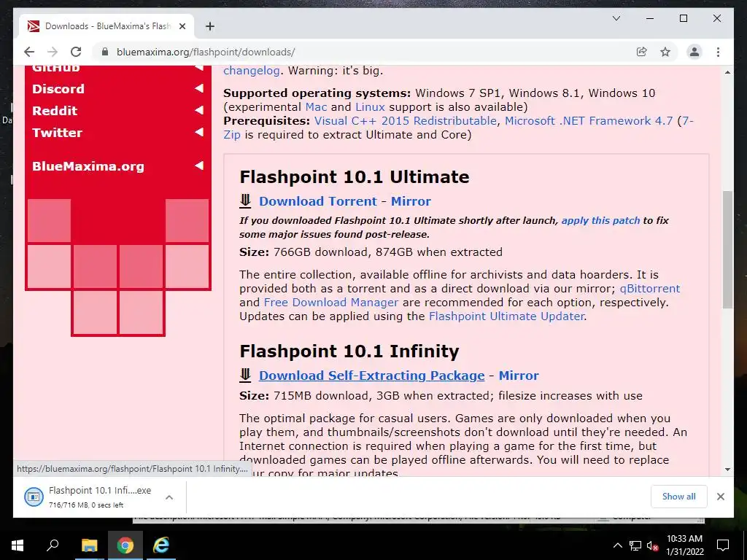This screenshot has width=747, height=560.
Task: Follow the Linux support link
Action: coord(370,106)
